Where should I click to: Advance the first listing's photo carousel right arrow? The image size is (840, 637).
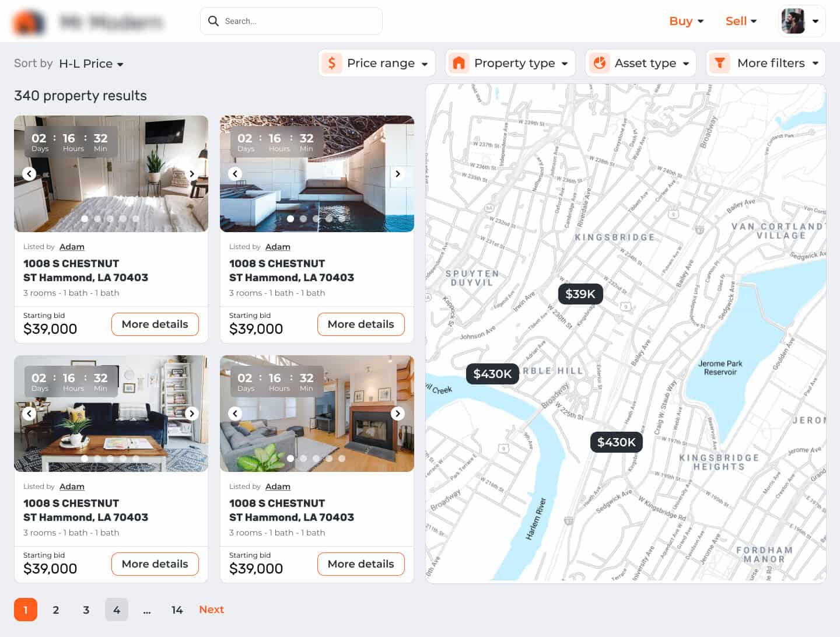pos(192,174)
